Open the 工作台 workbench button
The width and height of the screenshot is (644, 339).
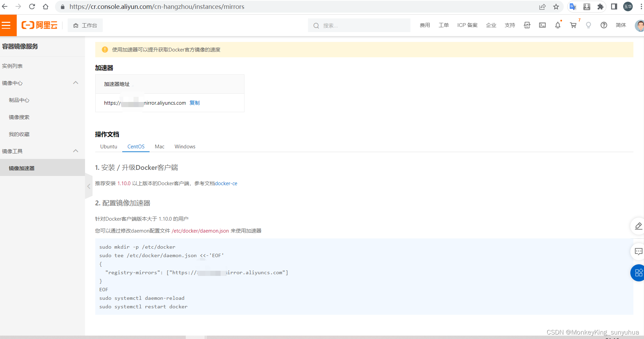tap(85, 26)
